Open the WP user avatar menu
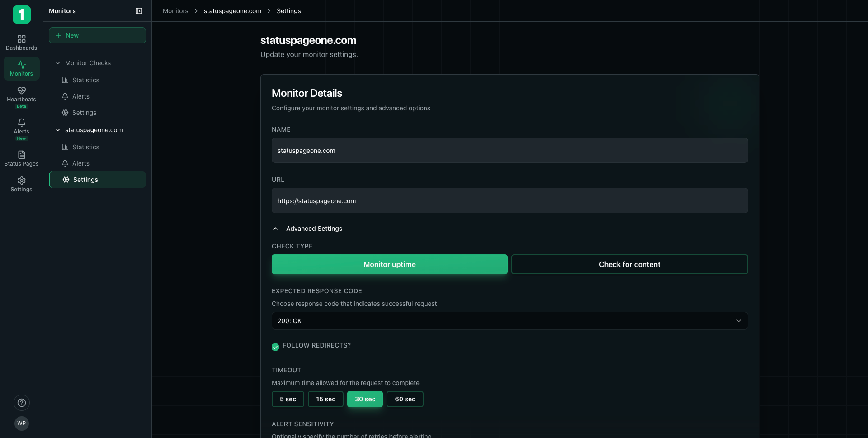The height and width of the screenshot is (438, 868). [21, 424]
